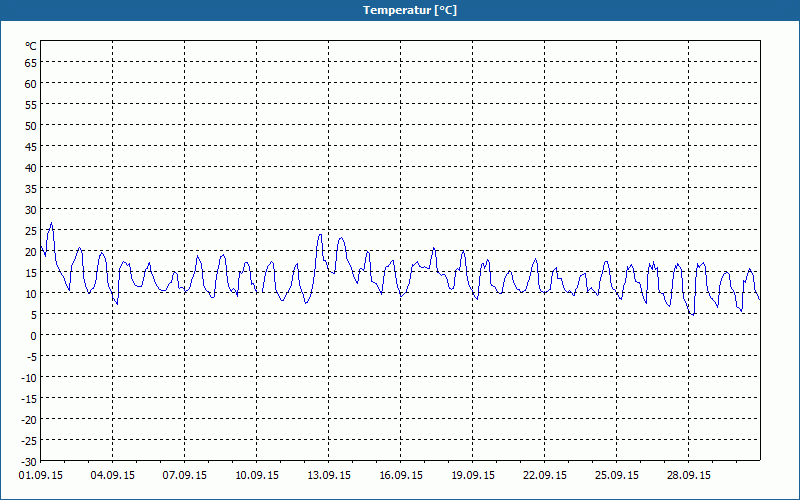Viewport: 800px width, 500px height.
Task: Click the 15 value on temperature axis
Action: [x=31, y=273]
